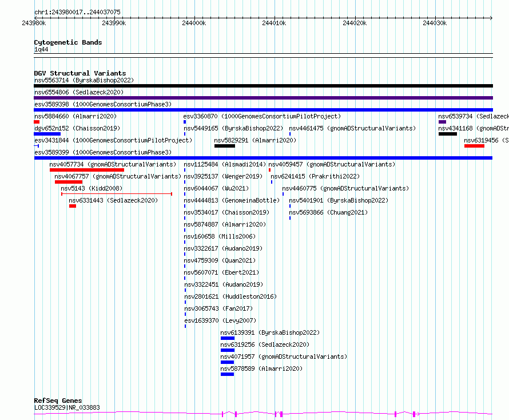Click the black nsv4341168 variant bar
This screenshot has width=509, height=420.
[448, 134]
